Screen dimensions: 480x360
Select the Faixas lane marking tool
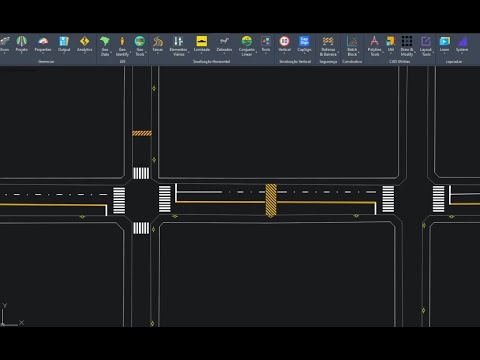click(x=158, y=44)
